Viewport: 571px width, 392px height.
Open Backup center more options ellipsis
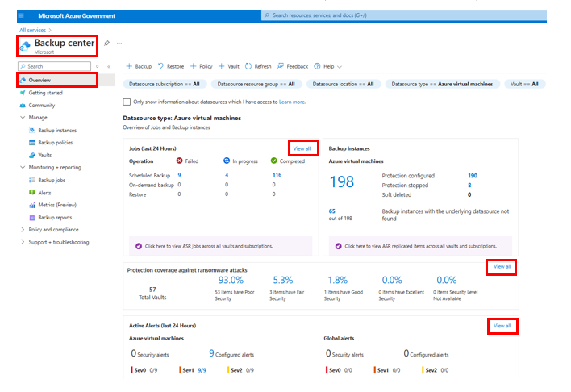(x=119, y=43)
